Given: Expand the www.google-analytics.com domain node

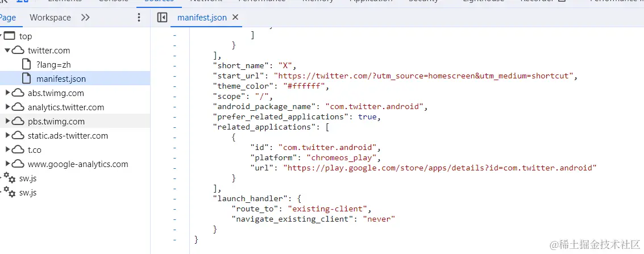Looking at the screenshot, I should tap(7, 164).
